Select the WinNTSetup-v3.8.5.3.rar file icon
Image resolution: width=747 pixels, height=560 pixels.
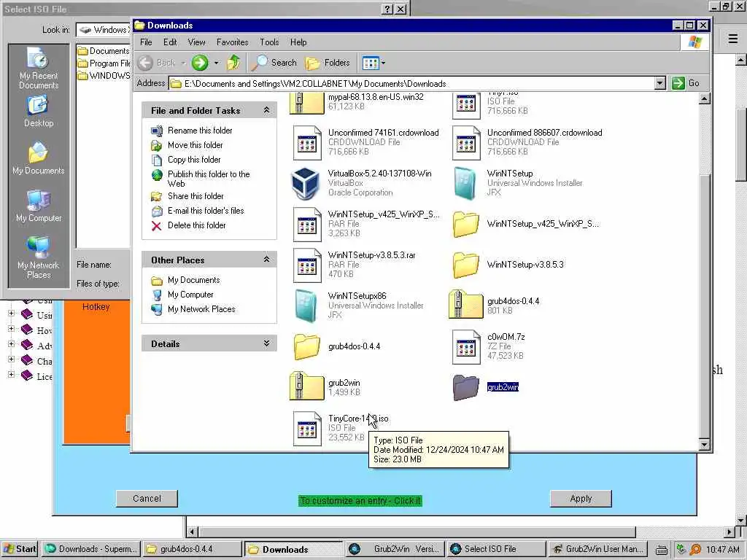(x=307, y=265)
